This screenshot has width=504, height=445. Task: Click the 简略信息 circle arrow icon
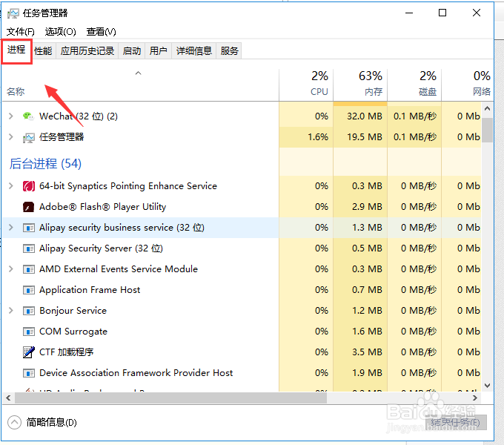[x=15, y=422]
